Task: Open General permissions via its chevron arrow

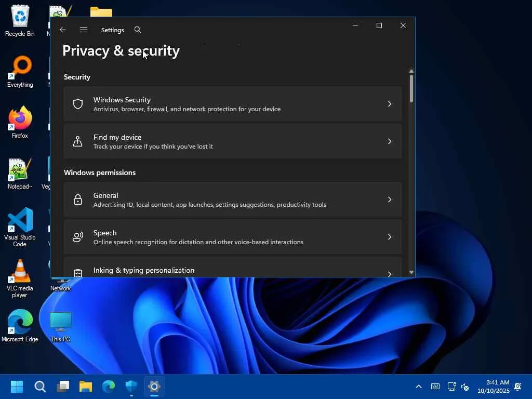Action: 390,199
